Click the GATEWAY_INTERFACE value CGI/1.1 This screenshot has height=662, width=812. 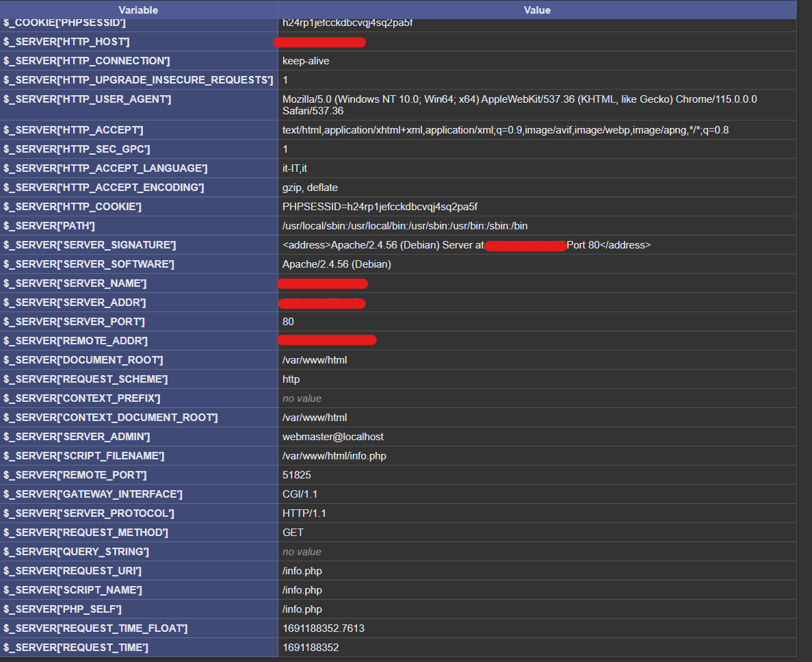tap(301, 494)
